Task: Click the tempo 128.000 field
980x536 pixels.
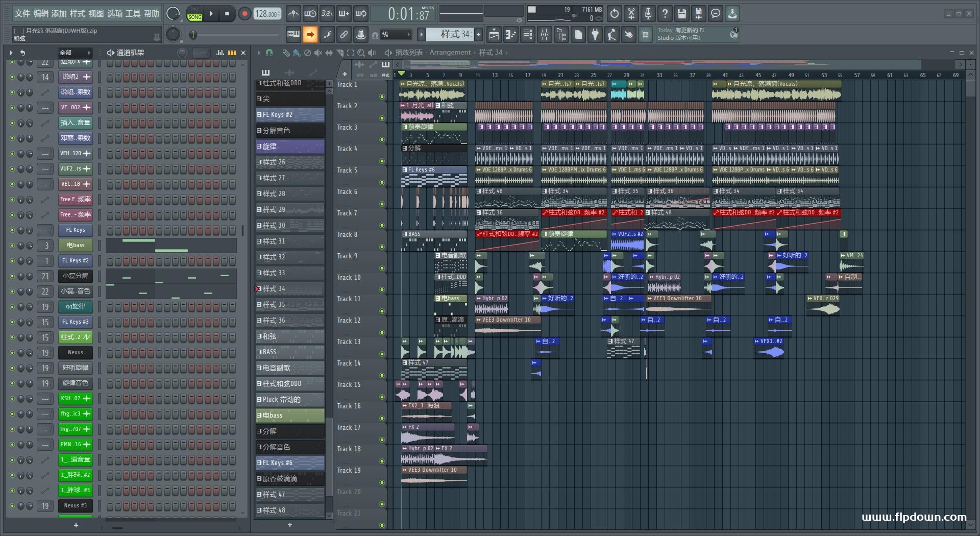Action: coord(267,14)
